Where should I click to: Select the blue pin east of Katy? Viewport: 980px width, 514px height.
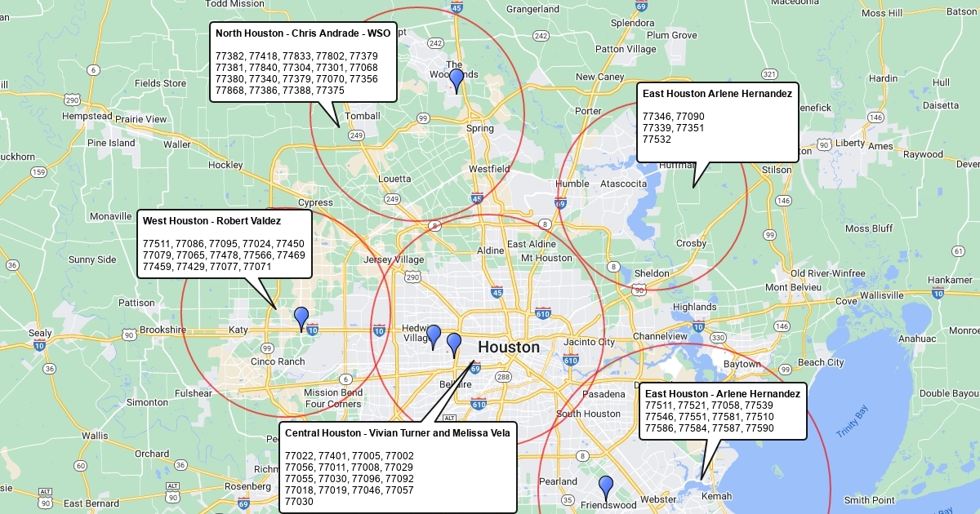(301, 317)
